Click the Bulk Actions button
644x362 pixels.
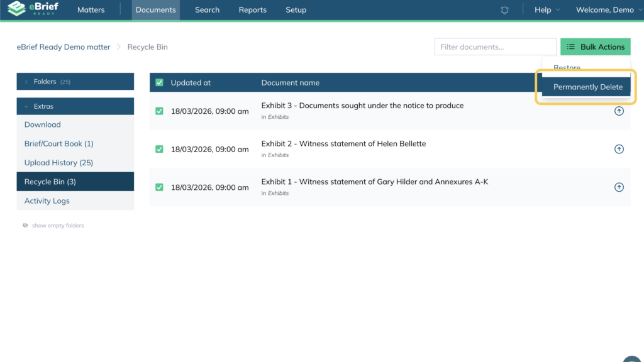click(x=595, y=47)
